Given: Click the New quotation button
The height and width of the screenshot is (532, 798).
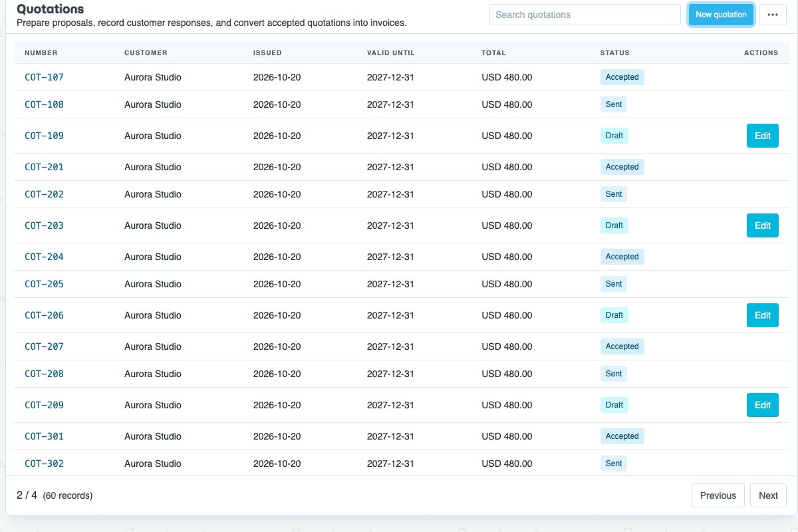Looking at the screenshot, I should (721, 15).
